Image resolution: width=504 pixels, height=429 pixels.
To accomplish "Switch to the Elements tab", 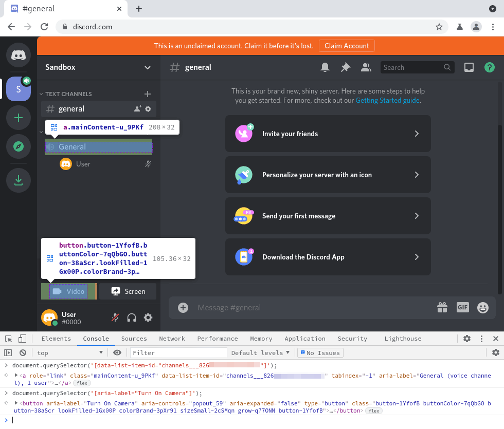I will (56, 339).
